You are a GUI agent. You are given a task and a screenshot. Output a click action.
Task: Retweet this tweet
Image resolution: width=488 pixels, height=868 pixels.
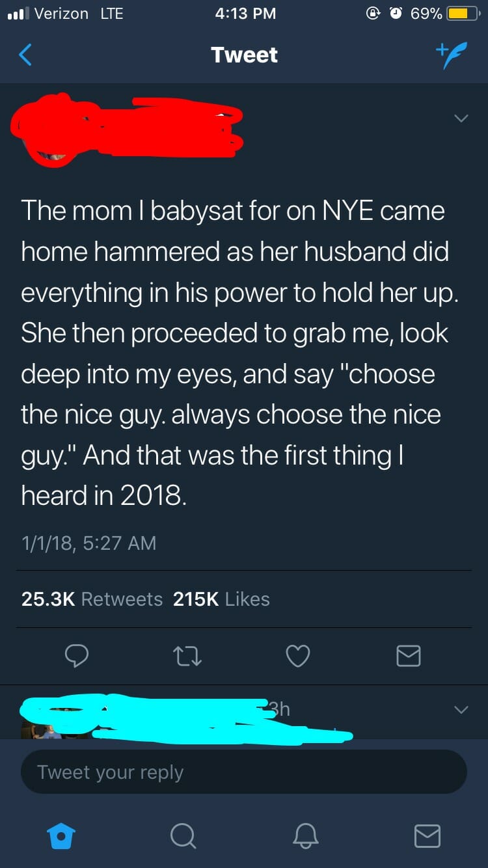(187, 656)
